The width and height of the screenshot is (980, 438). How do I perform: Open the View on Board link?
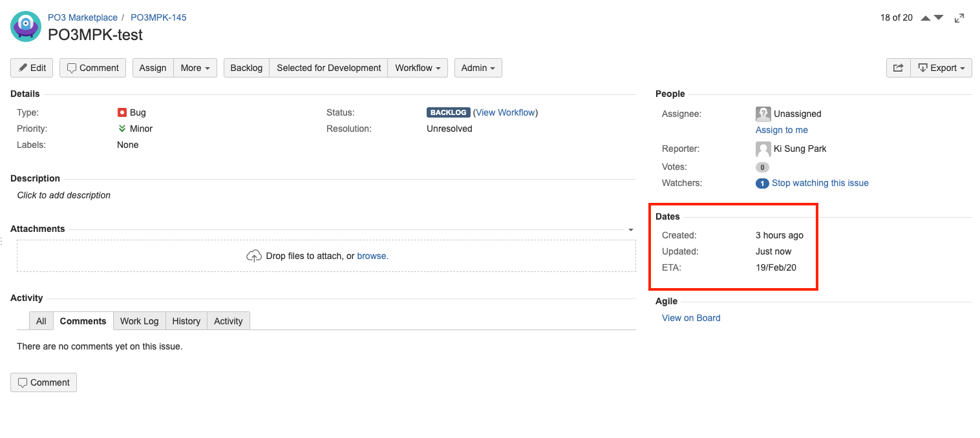point(691,318)
